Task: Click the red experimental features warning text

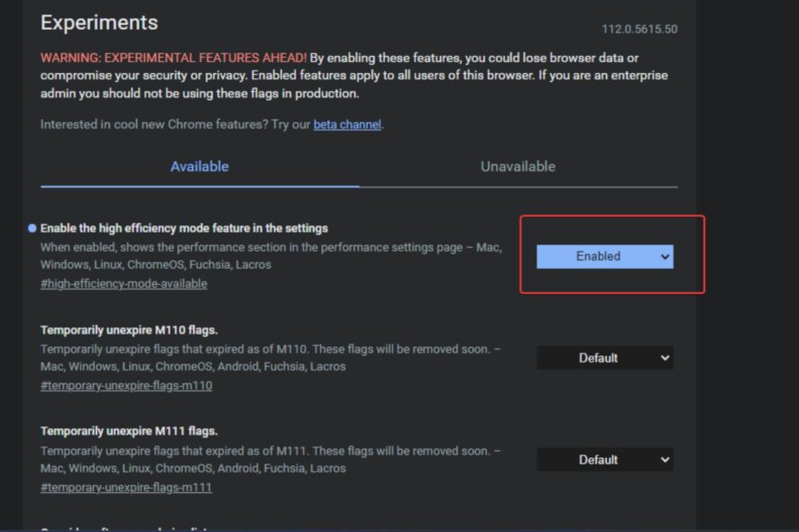Action: [x=173, y=58]
